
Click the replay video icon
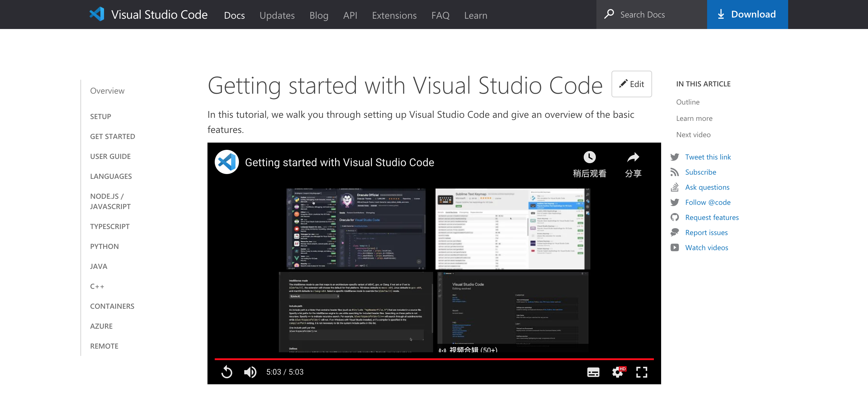[227, 372]
